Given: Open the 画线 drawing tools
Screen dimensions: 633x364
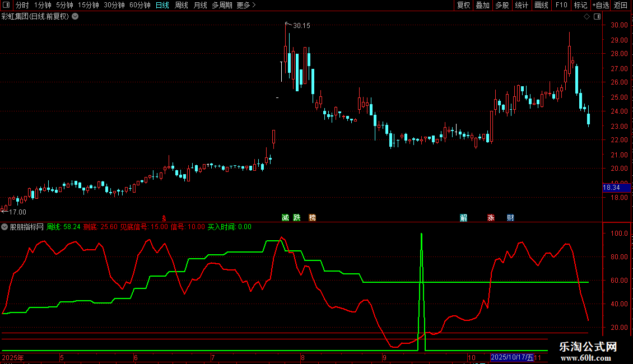Looking at the screenshot, I should coord(541,5).
